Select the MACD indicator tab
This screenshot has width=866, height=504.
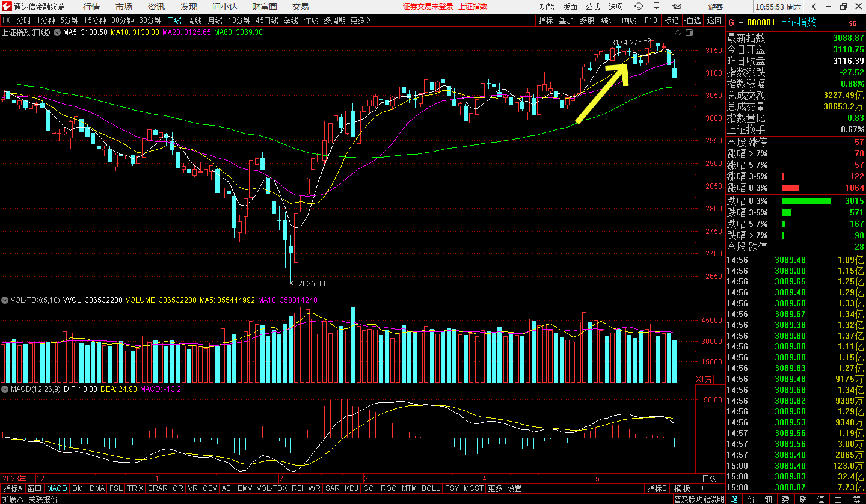[x=57, y=488]
